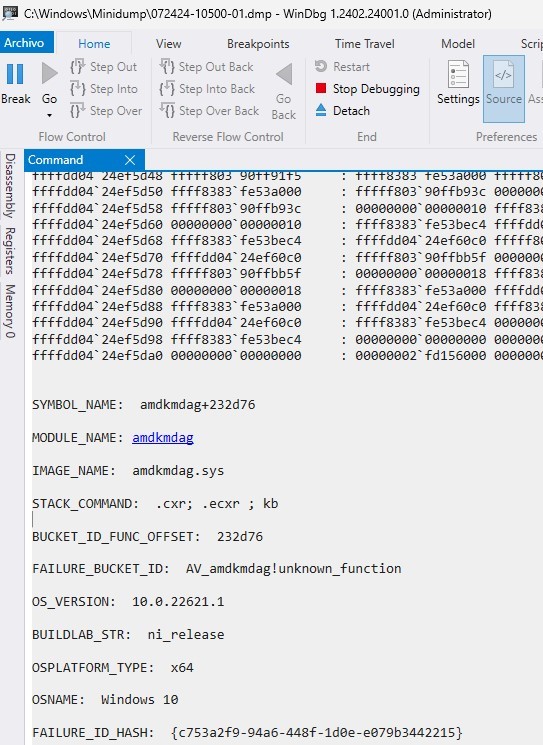Click address ffffdd04`24ef5d78 in dump
This screenshot has height=745, width=543.
tap(97, 274)
